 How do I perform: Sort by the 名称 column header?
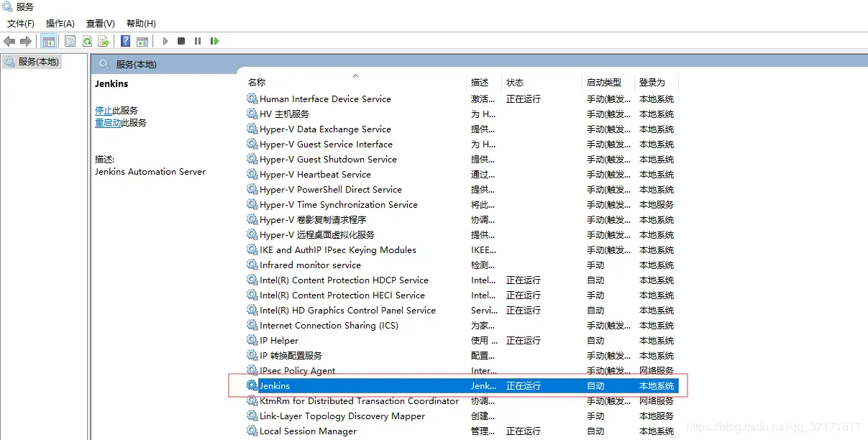[257, 83]
